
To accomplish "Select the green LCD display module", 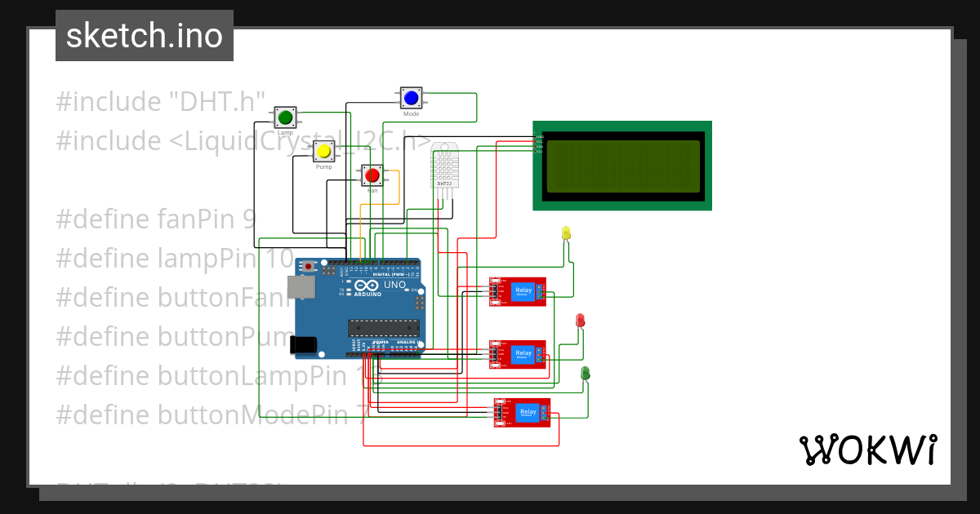I will click(x=622, y=165).
